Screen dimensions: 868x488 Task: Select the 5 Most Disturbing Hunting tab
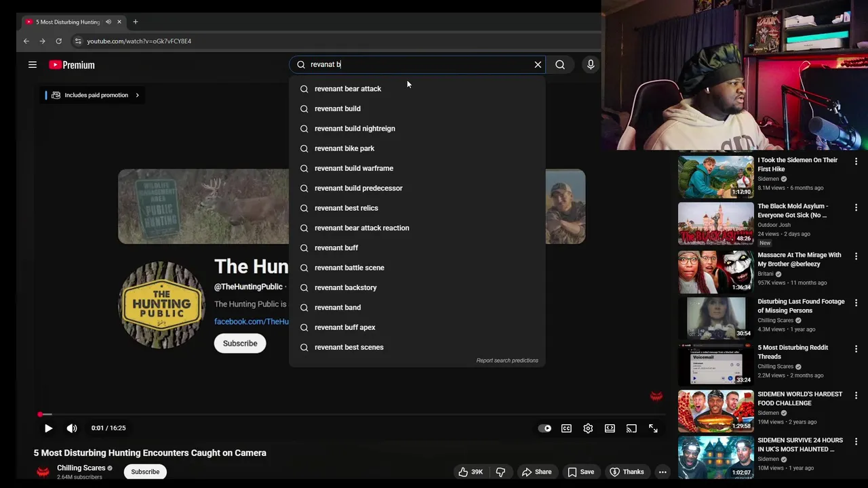[x=73, y=22]
